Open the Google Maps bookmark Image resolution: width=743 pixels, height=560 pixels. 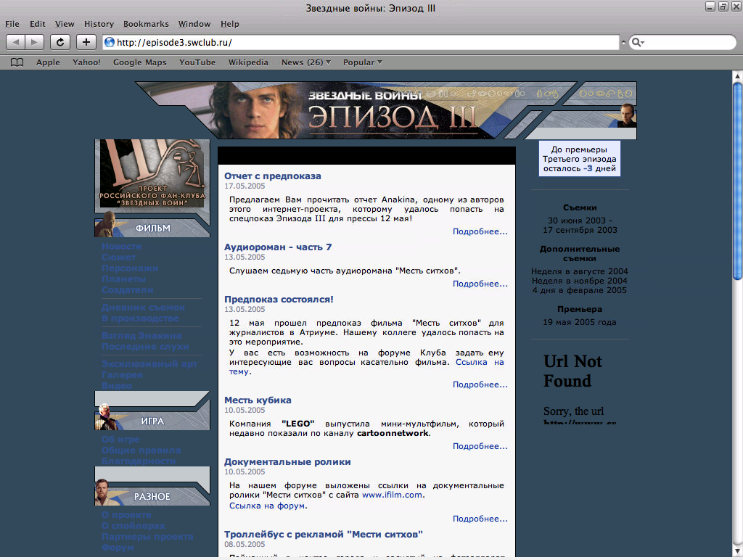[x=140, y=62]
